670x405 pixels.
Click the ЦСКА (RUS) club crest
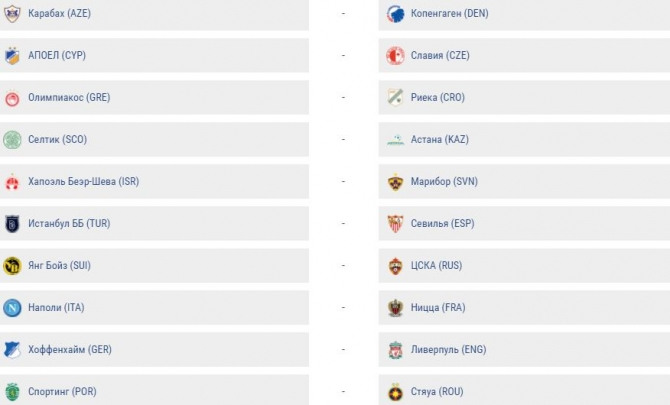[x=395, y=266]
